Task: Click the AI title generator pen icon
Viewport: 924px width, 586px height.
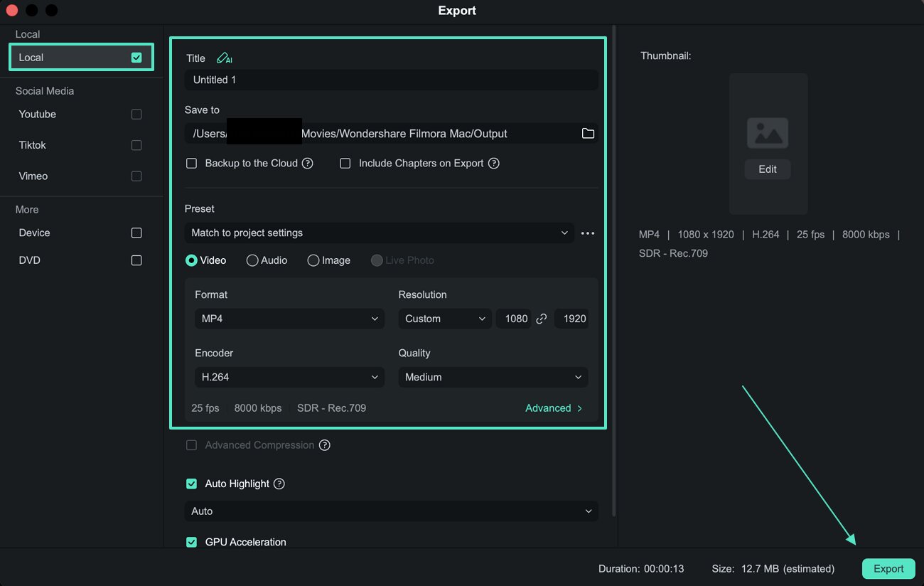Action: click(x=224, y=58)
